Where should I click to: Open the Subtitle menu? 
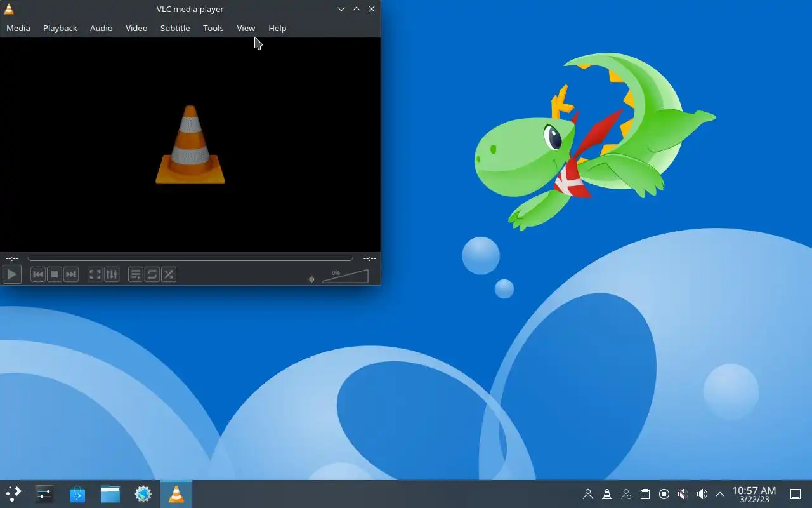tap(175, 28)
